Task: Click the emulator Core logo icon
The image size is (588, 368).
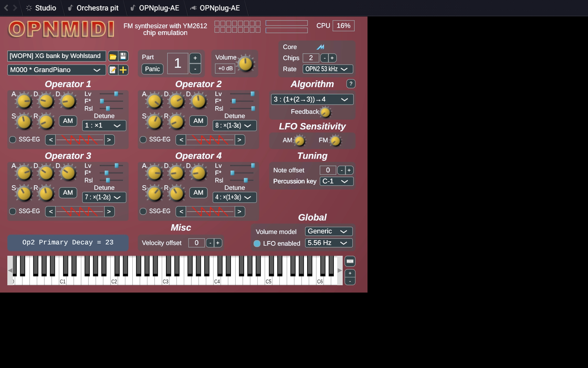Action: pos(320,47)
